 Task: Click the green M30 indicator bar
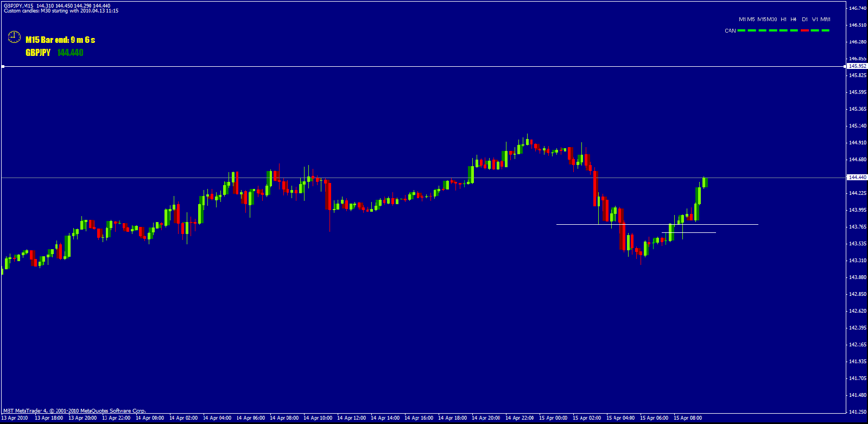[773, 30]
